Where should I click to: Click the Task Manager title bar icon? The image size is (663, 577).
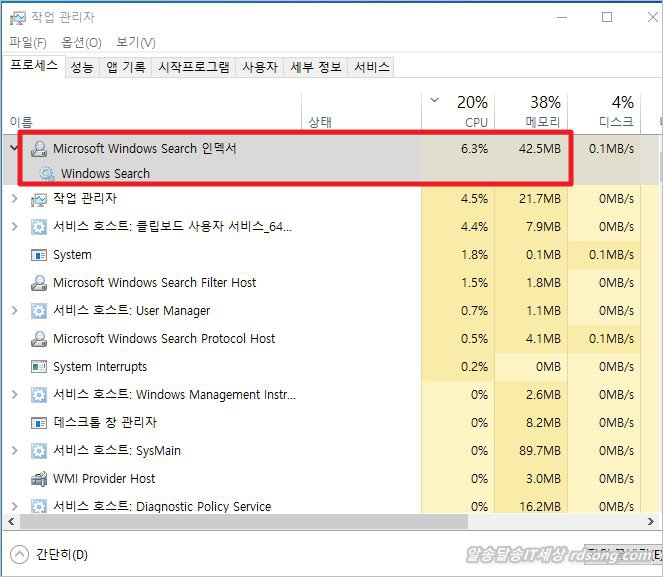click(x=18, y=18)
